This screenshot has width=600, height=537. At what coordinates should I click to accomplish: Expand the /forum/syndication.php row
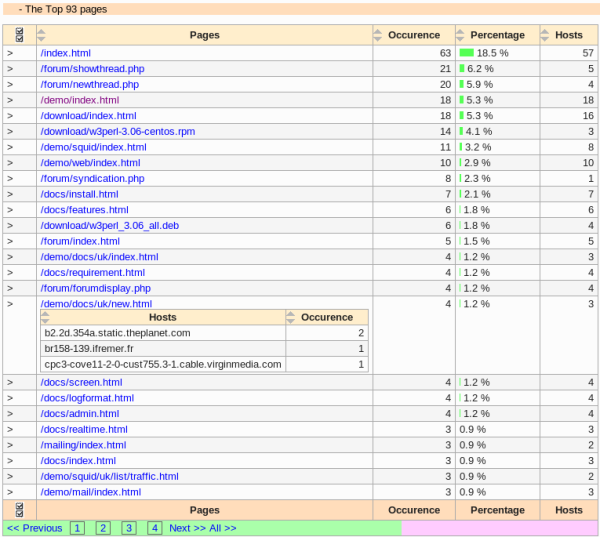pos(10,179)
